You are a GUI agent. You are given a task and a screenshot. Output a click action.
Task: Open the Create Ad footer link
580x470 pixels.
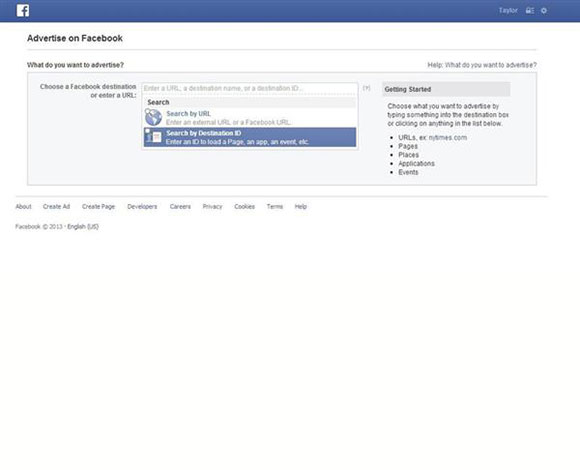[56, 207]
